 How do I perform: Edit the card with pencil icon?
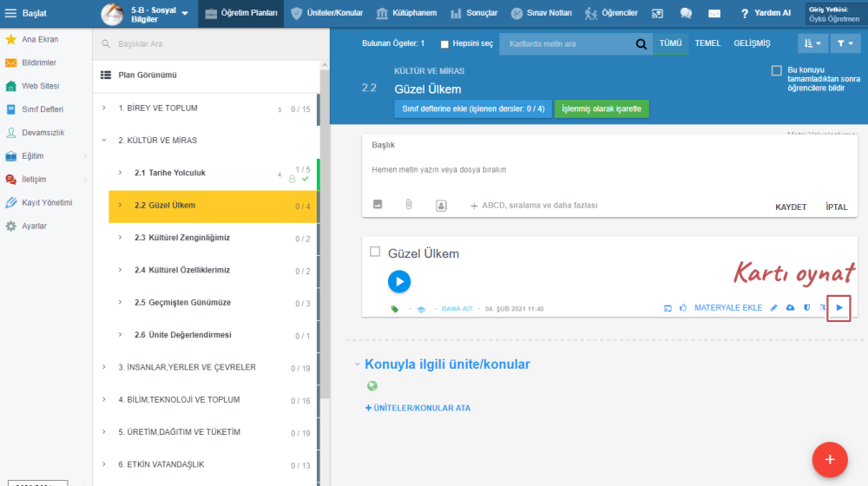774,308
